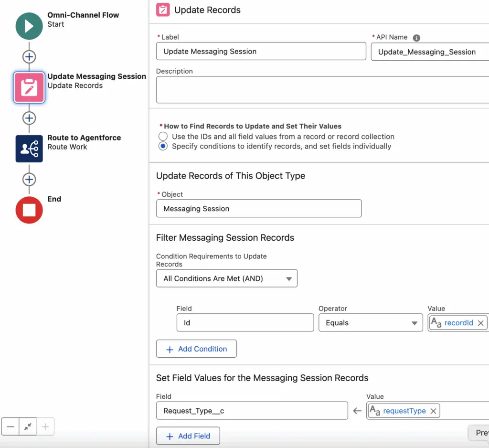The height and width of the screenshot is (448, 489).
Task: Click the 'End' node label
Action: coord(54,199)
